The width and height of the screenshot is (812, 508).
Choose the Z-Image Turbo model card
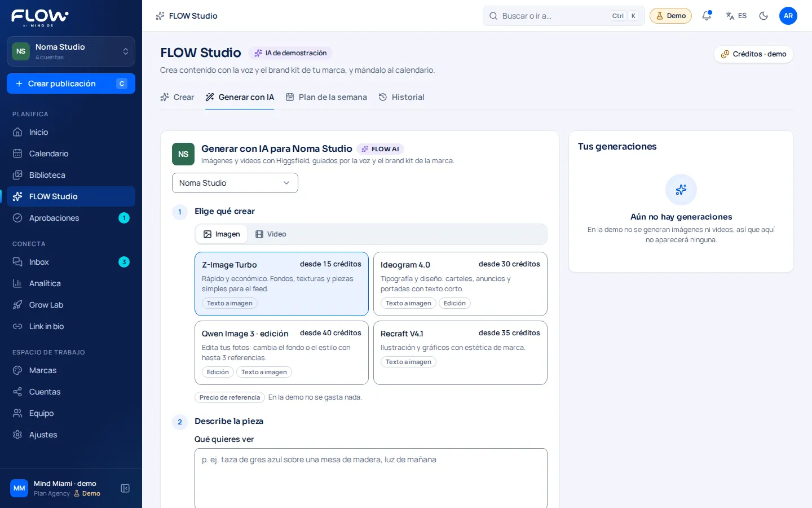[281, 284]
